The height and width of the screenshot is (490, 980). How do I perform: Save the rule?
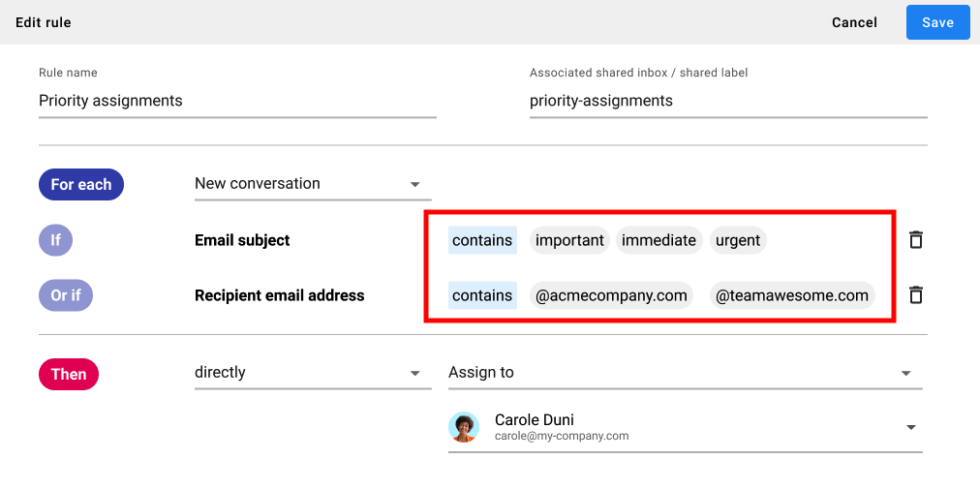(937, 22)
